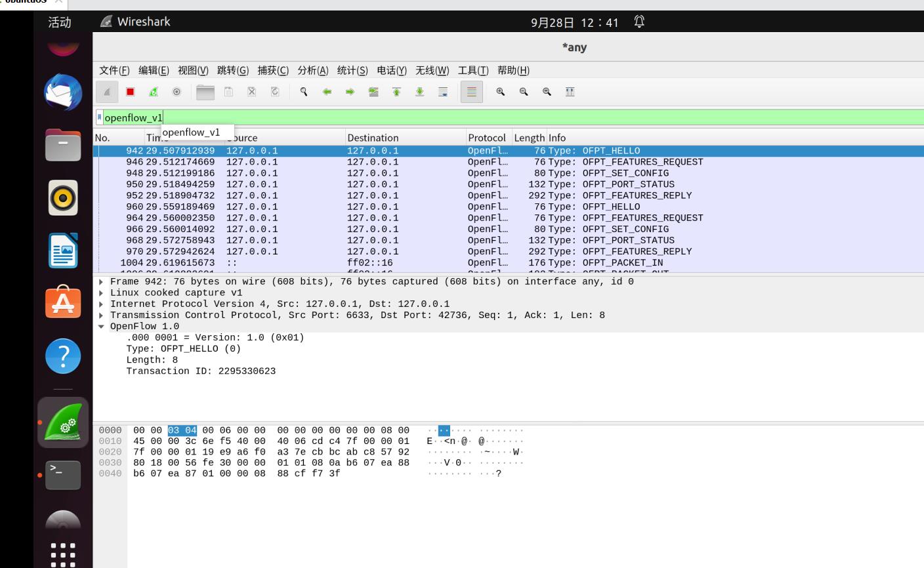The height and width of the screenshot is (568, 924).
Task: Select the Transaction ID: 2295330623 field
Action: pyautogui.click(x=201, y=371)
